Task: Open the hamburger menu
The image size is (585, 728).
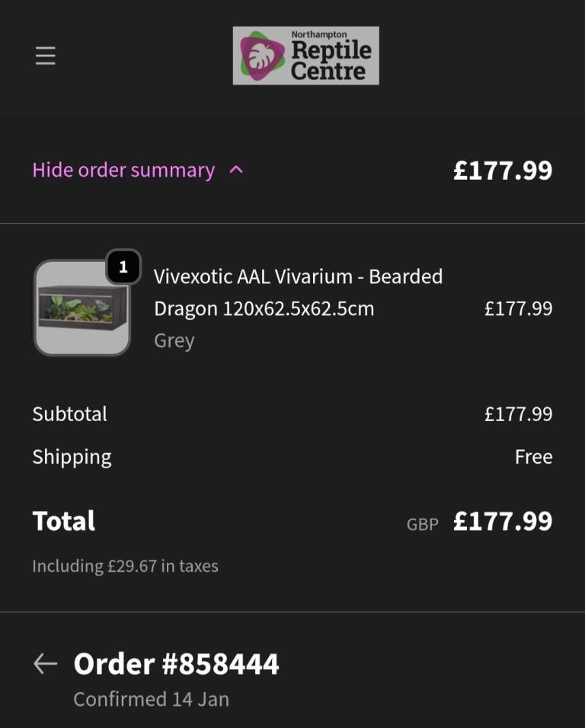Action: (x=46, y=56)
